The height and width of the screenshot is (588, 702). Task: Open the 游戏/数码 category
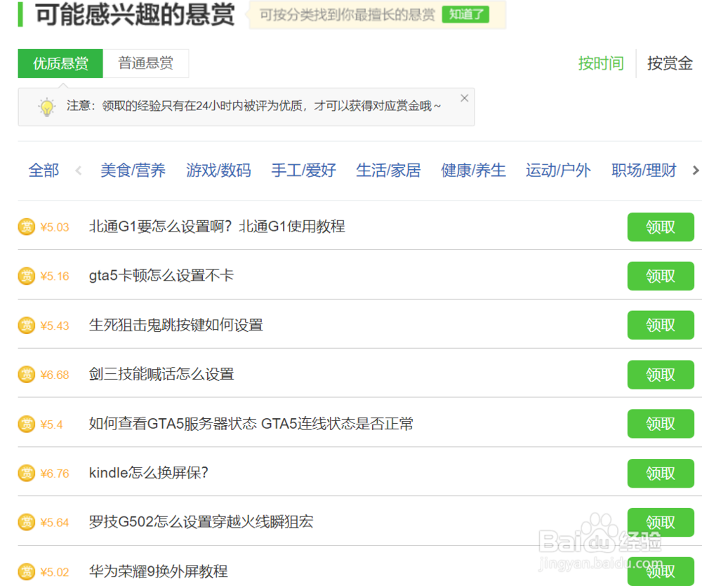coord(219,170)
